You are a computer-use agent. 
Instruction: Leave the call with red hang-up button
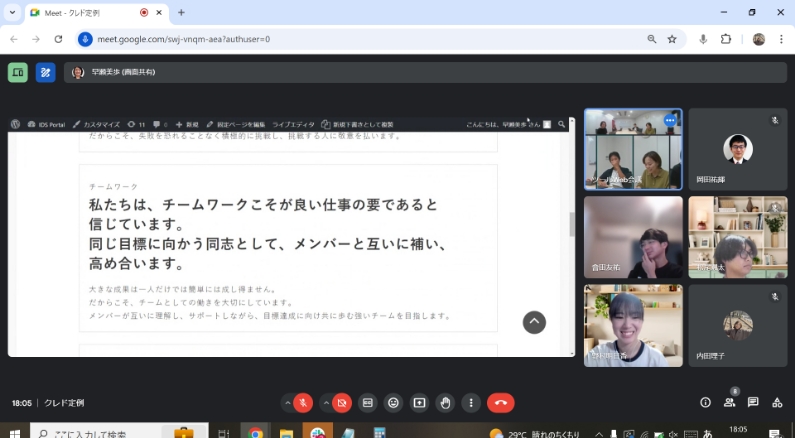click(x=501, y=403)
